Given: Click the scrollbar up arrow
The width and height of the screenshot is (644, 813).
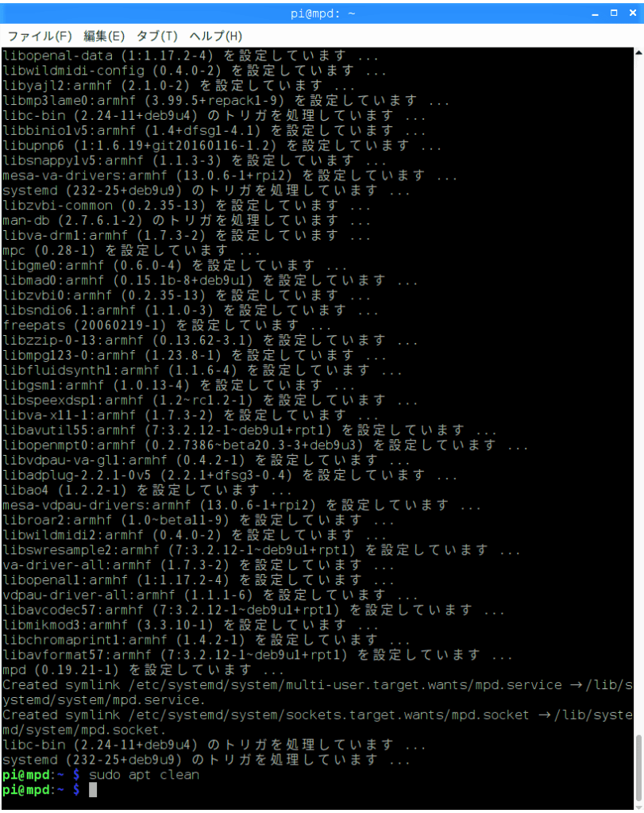Looking at the screenshot, I should 638,53.
